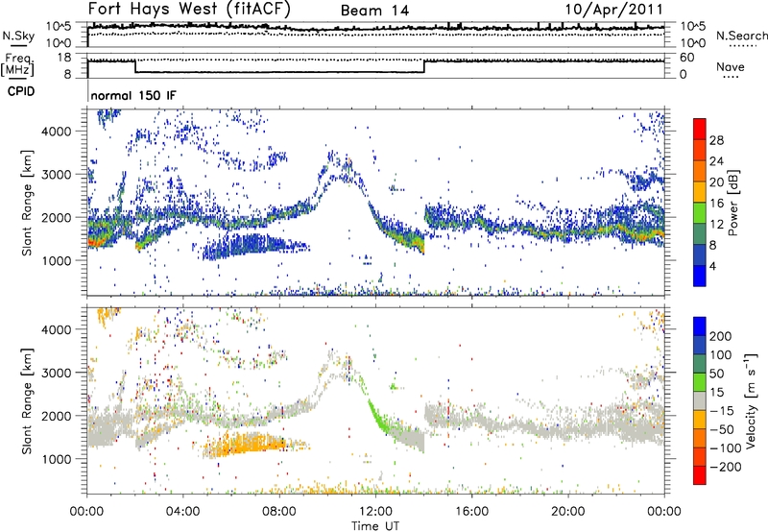
Task: Select the 'N.Sky' legend label
Action: point(18,36)
